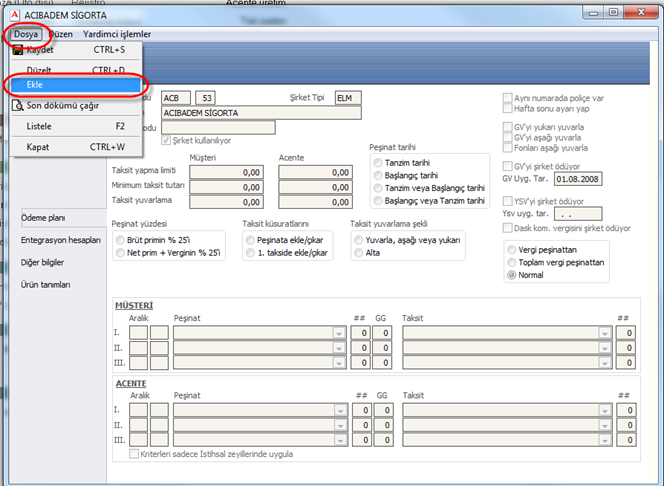664x486 pixels.
Task: Click Kapat to close the form
Action: (x=38, y=147)
